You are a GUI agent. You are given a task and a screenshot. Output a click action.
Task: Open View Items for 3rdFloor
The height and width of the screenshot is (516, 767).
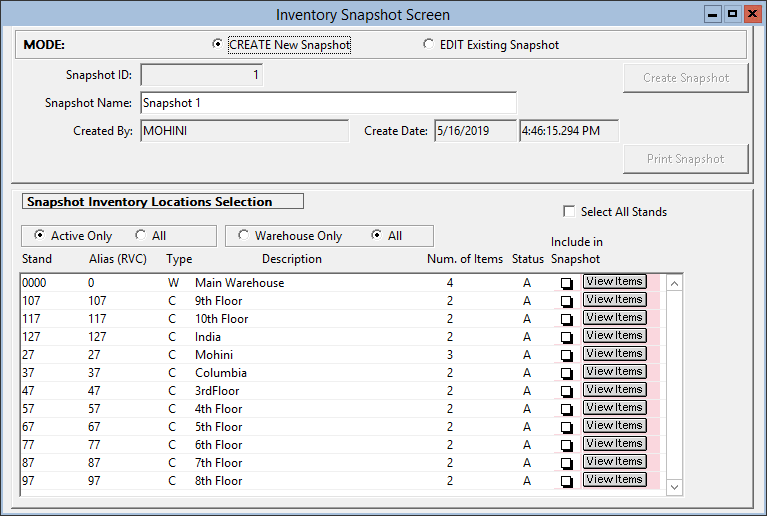pos(614,389)
